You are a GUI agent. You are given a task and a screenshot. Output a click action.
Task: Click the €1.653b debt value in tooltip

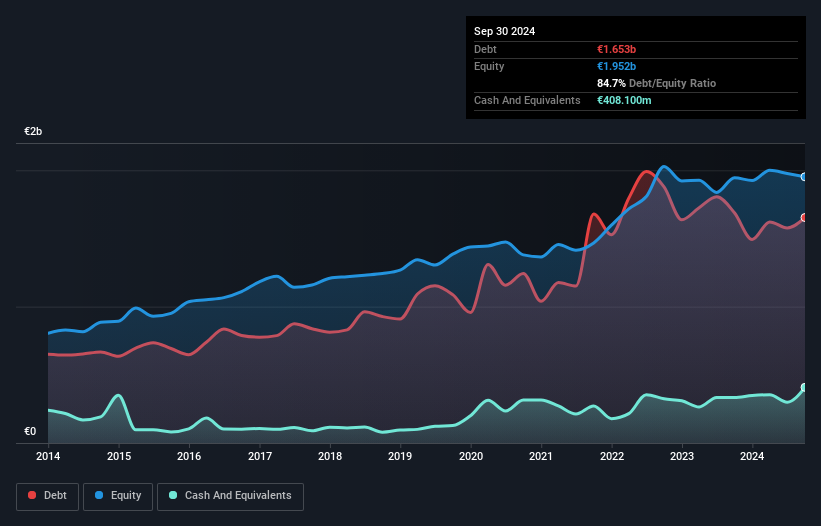pos(616,49)
